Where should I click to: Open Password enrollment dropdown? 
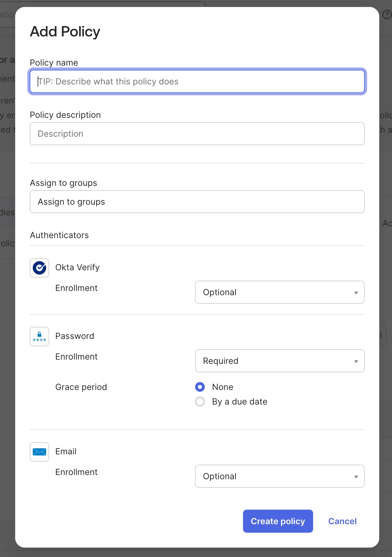click(279, 361)
